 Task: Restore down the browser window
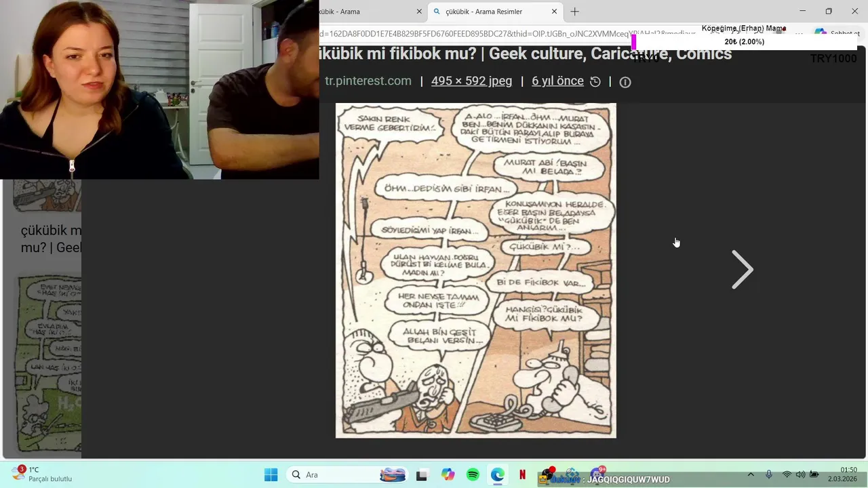tap(829, 12)
